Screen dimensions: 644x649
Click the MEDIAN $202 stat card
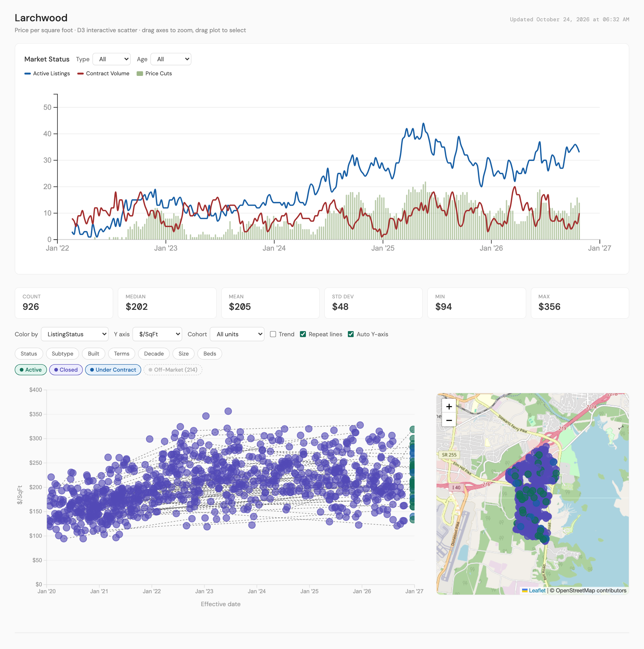(x=167, y=303)
